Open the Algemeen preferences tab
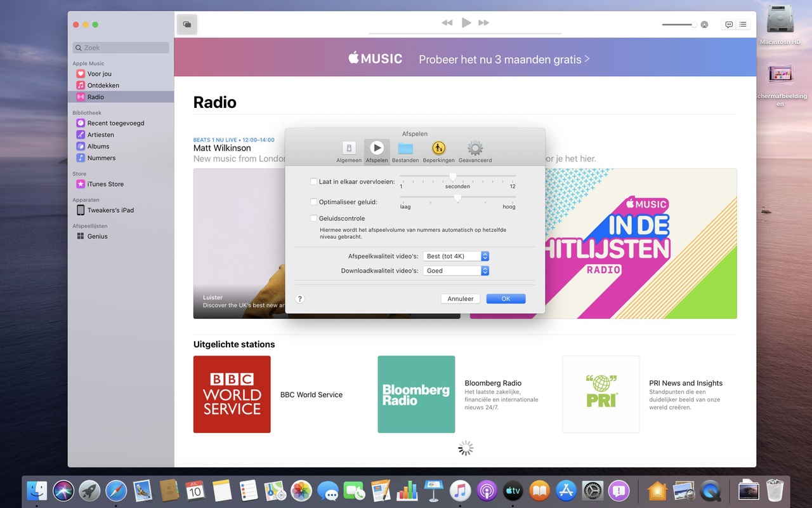 [x=349, y=152]
